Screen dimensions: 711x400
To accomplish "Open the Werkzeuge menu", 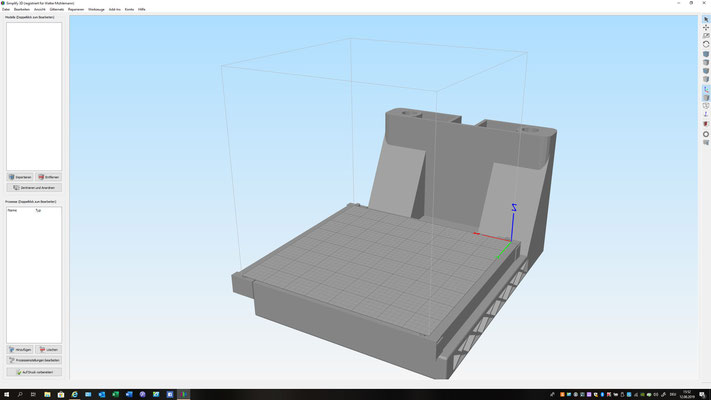I will [96, 9].
